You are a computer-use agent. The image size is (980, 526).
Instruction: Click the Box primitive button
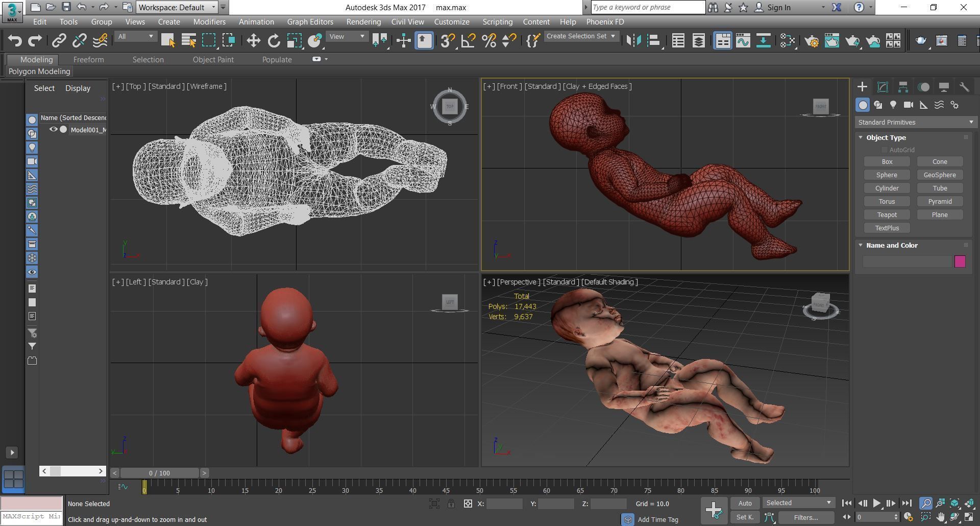click(887, 161)
